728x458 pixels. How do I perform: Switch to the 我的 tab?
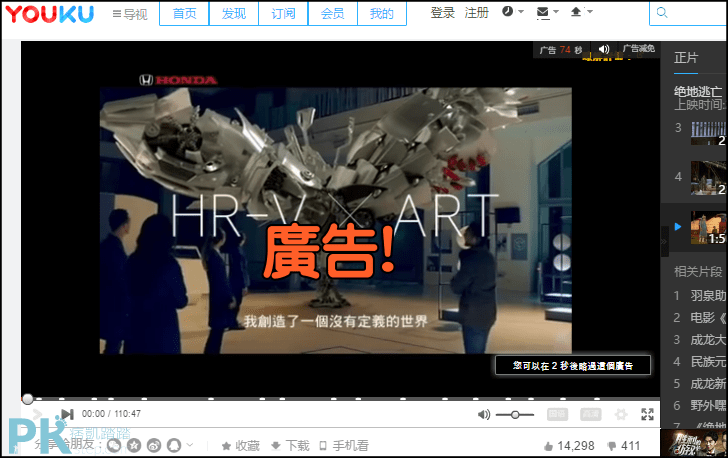click(382, 13)
